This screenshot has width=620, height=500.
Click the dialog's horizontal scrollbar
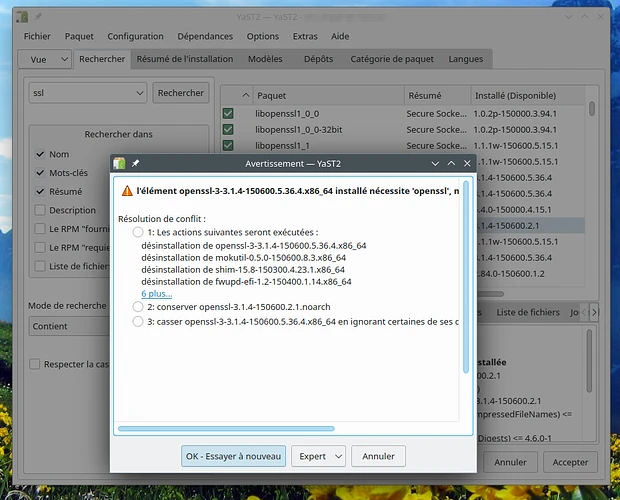click(x=226, y=428)
